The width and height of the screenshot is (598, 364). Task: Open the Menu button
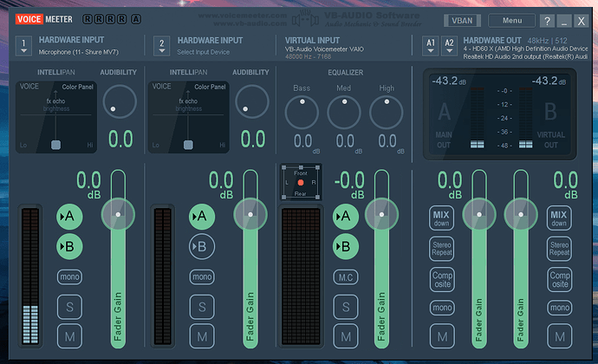(x=511, y=20)
